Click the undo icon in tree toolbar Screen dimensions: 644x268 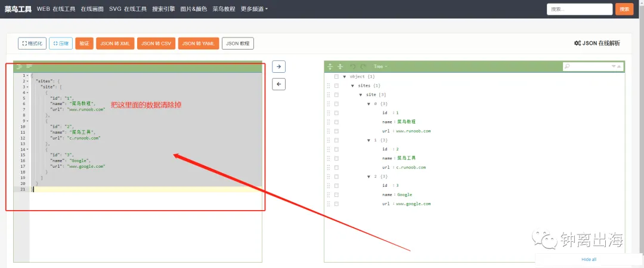(x=353, y=67)
